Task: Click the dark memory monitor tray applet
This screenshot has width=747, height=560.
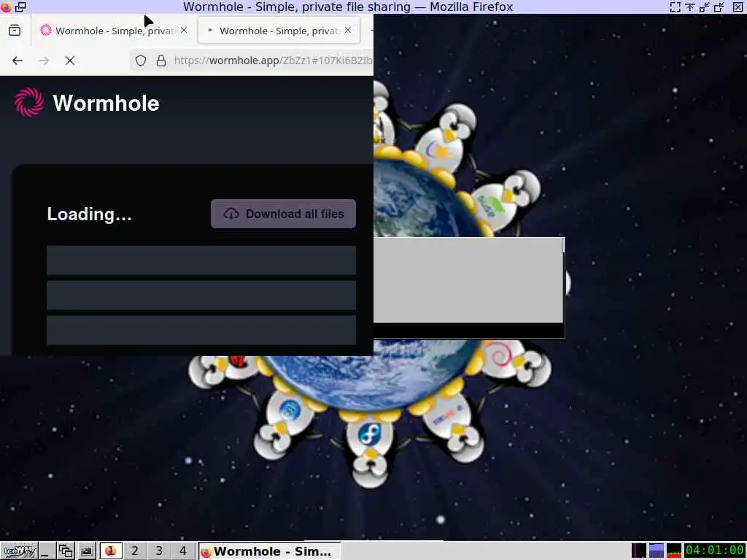Action: pyautogui.click(x=639, y=551)
